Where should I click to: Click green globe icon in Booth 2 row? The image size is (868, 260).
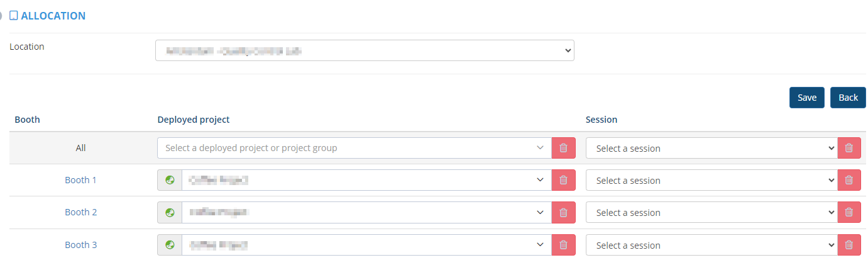tap(170, 213)
